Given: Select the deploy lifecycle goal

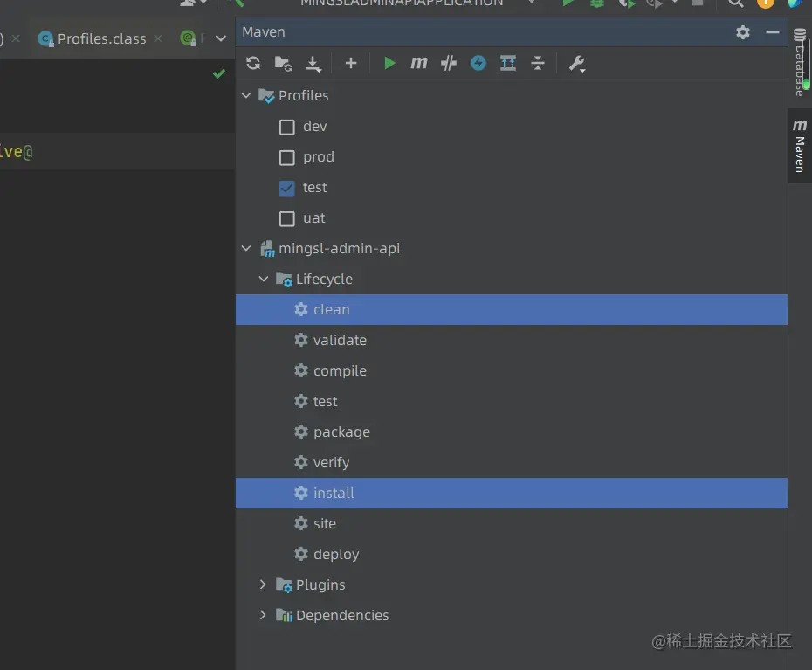Looking at the screenshot, I should tap(511, 555).
